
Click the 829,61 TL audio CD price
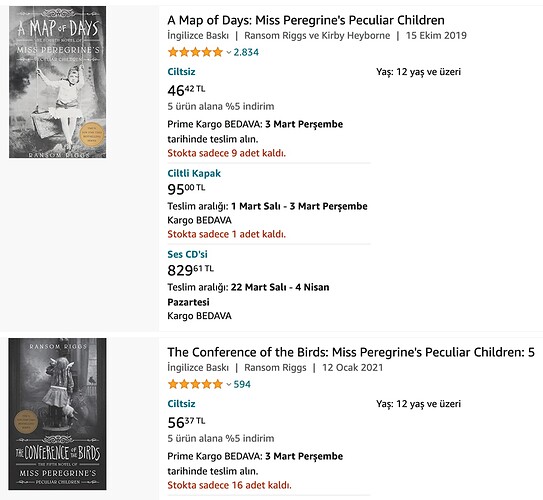[x=190, y=270]
